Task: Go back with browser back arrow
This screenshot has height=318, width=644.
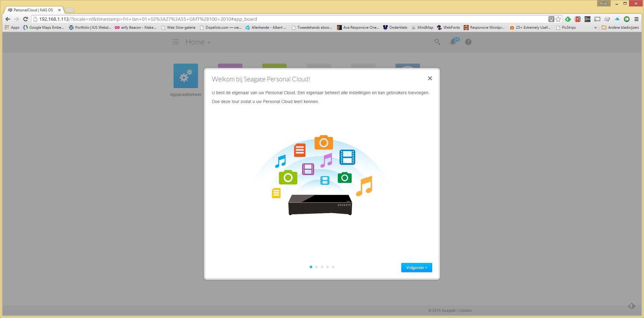Action: click(8, 19)
